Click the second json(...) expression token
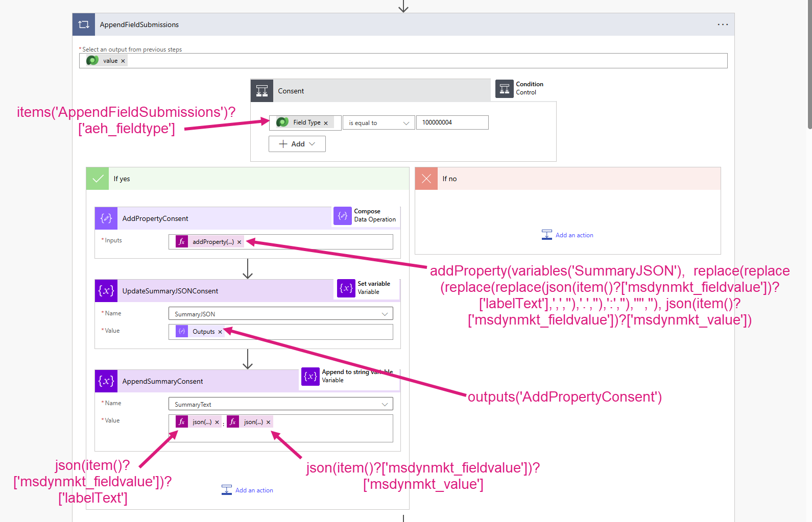The image size is (812, 522). pos(250,422)
